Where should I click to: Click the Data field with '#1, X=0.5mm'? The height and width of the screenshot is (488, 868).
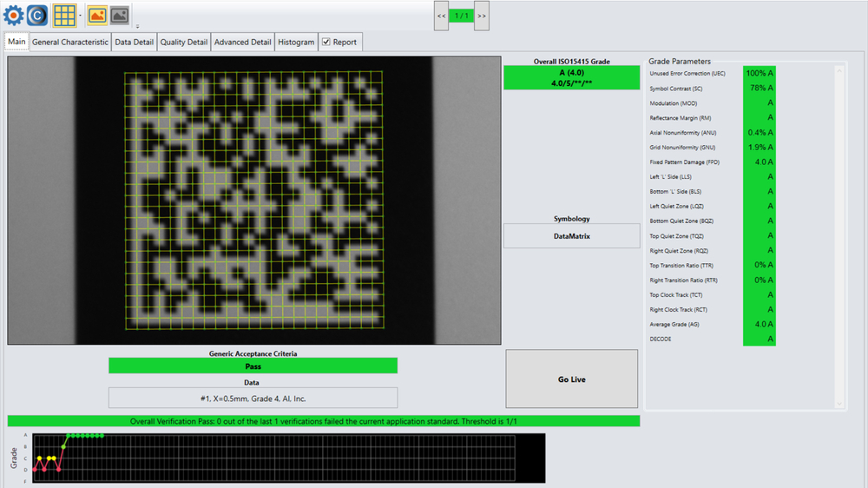pos(253,399)
